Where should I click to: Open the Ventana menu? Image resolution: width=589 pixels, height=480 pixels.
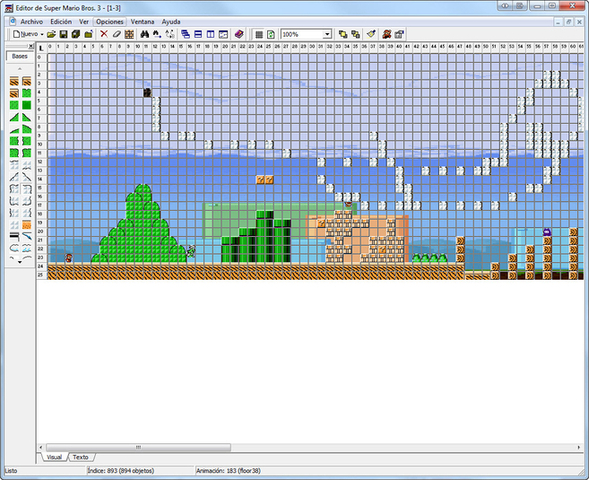[142, 22]
